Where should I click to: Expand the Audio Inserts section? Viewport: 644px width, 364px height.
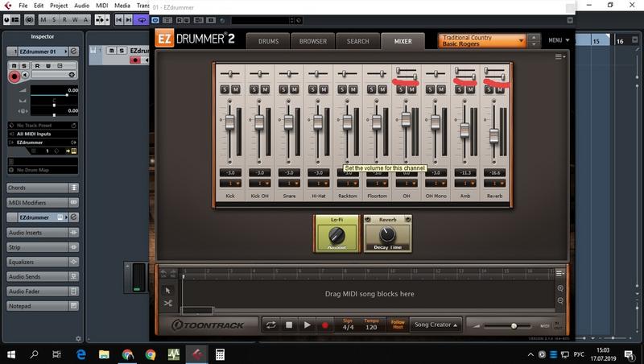pos(43,233)
